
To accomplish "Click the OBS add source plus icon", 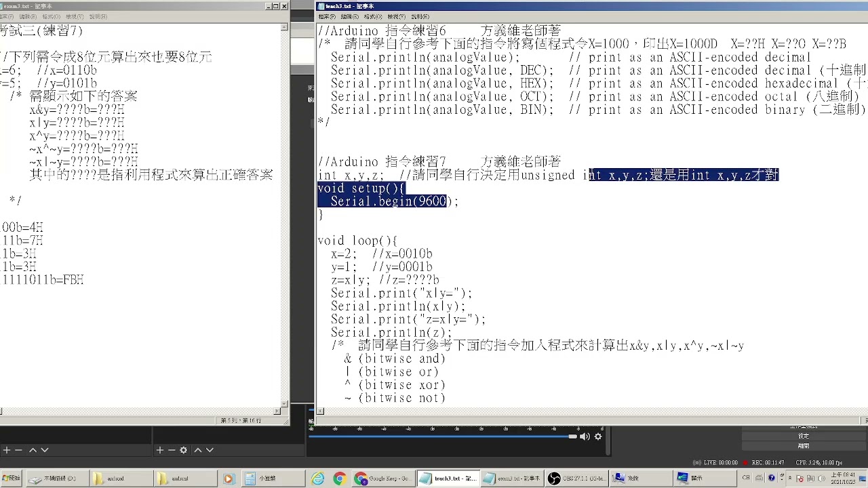I will tap(160, 450).
